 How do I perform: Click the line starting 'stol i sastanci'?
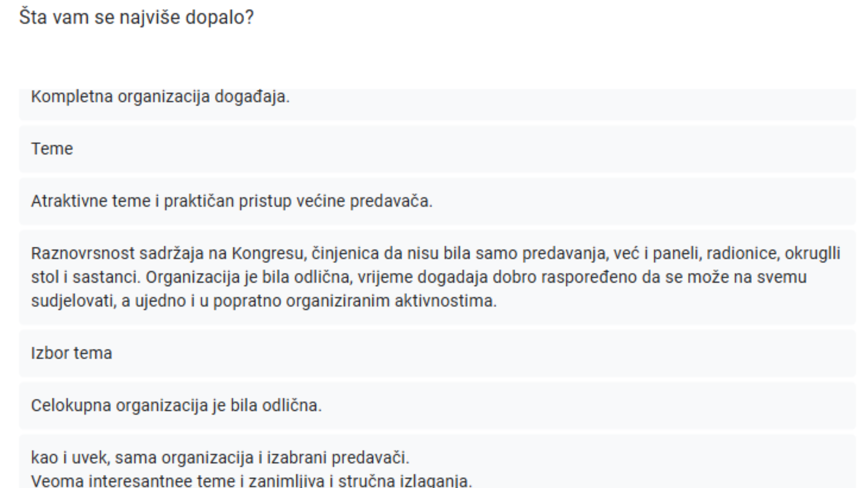pyautogui.click(x=419, y=277)
